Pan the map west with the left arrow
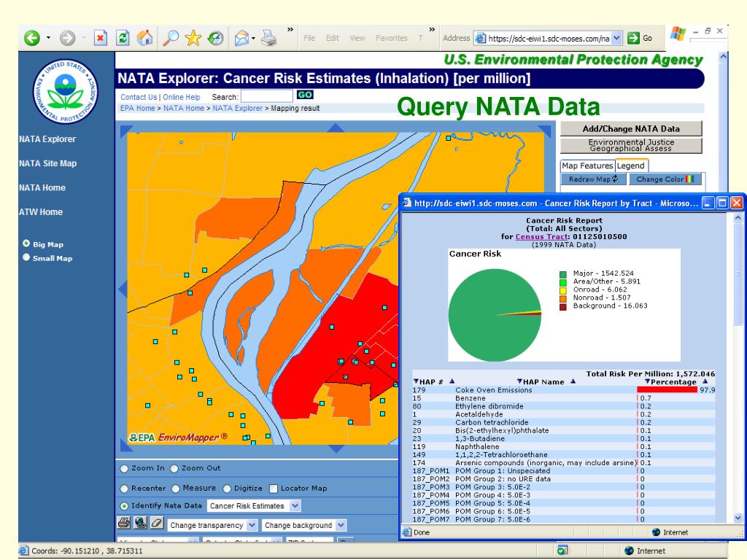The height and width of the screenshot is (560, 747). 122,289
